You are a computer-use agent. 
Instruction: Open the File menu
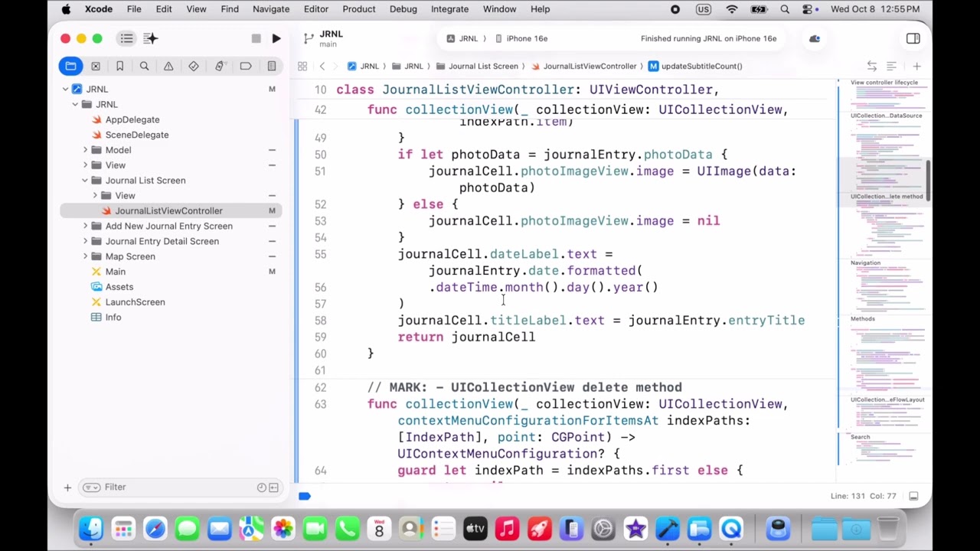pyautogui.click(x=134, y=9)
